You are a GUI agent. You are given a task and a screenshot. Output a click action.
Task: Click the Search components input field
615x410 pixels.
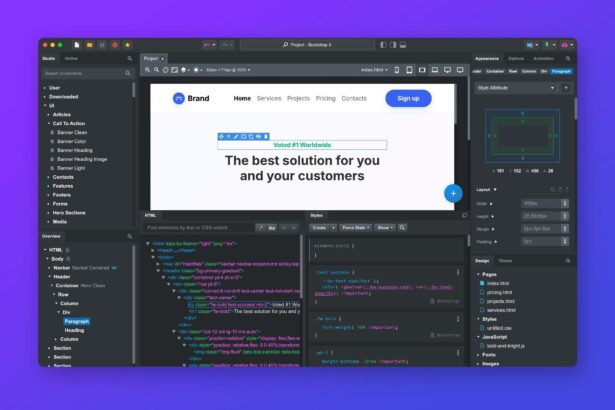(82, 72)
